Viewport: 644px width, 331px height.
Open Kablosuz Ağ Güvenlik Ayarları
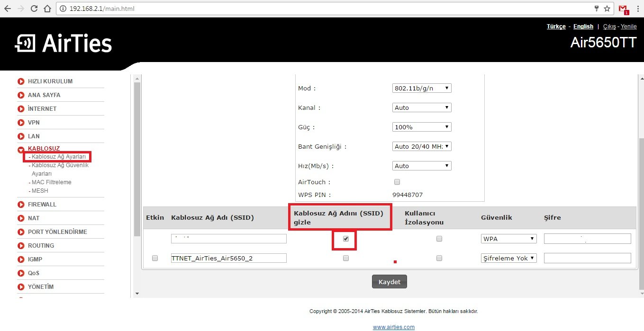coord(60,170)
